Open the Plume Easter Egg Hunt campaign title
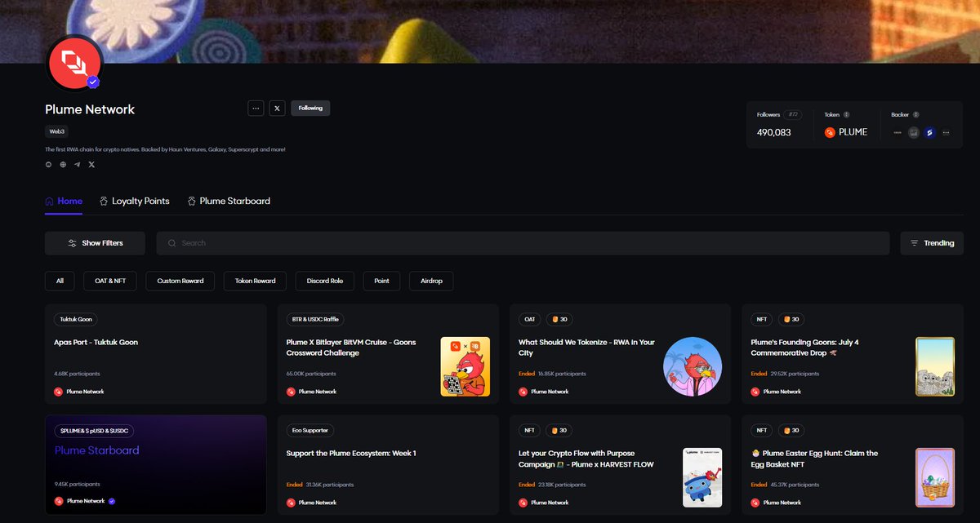The width and height of the screenshot is (980, 523). tap(815, 459)
